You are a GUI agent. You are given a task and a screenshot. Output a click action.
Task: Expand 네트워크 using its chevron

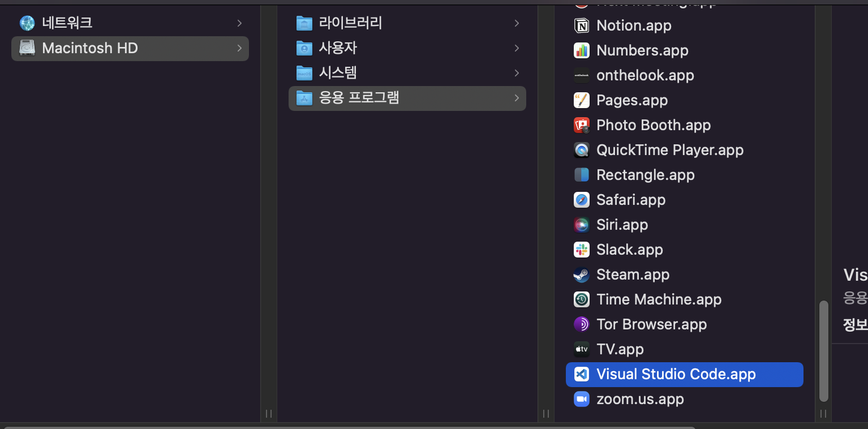pos(239,23)
